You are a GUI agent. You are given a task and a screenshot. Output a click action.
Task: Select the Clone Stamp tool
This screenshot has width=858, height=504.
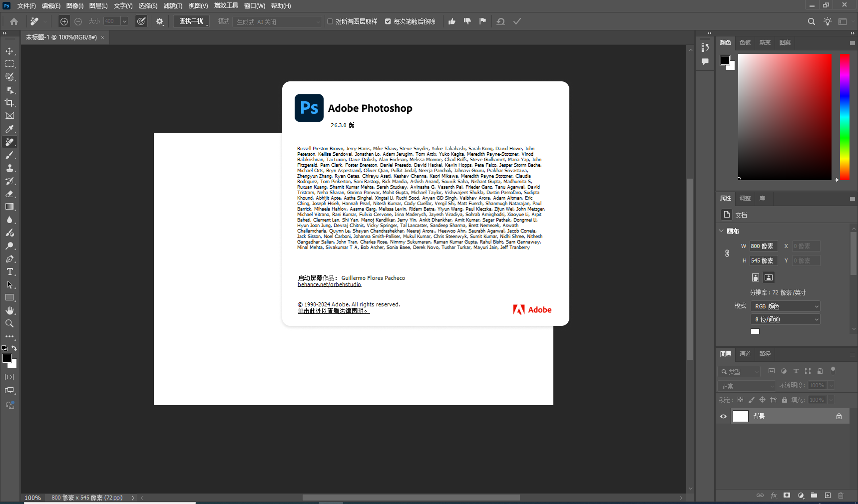pyautogui.click(x=9, y=168)
